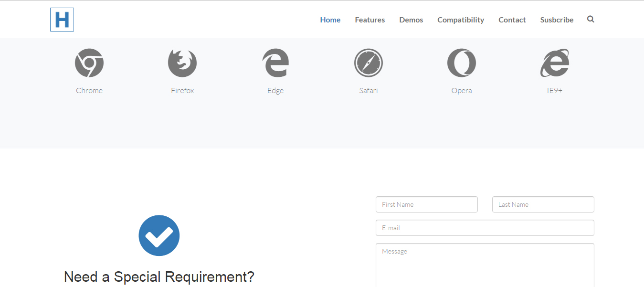Focus the Last Name field
Image resolution: width=644 pixels, height=287 pixels.
coord(543,204)
